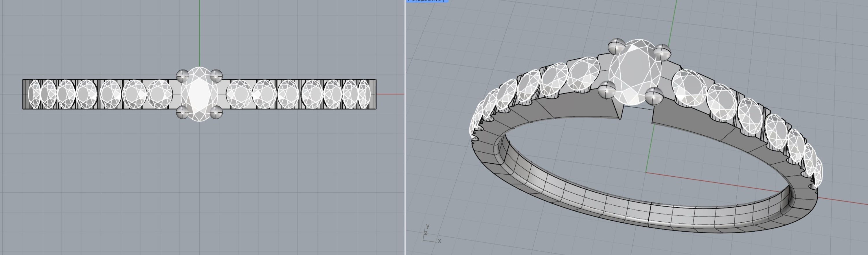868x255 pixels.
Task: Select the leftmost side stone in the flat left view
Action: [x=34, y=94]
